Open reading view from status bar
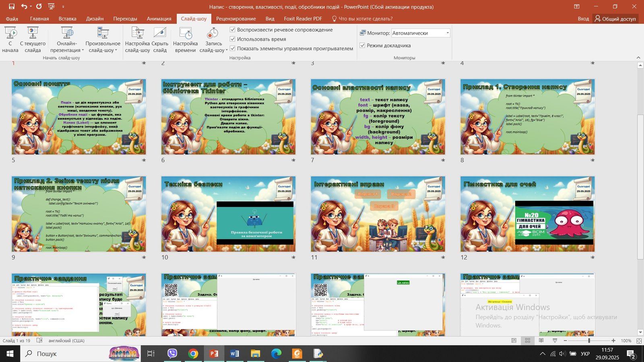 click(x=541, y=341)
